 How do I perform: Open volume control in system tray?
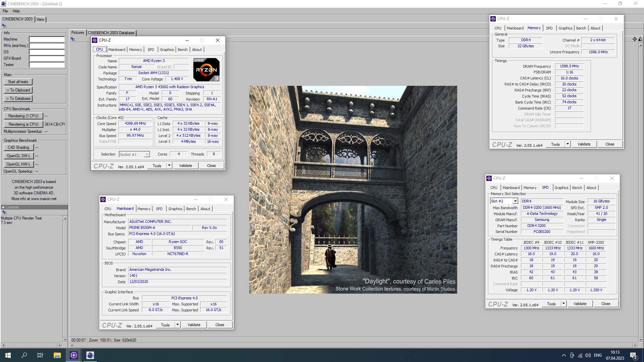(x=588, y=355)
